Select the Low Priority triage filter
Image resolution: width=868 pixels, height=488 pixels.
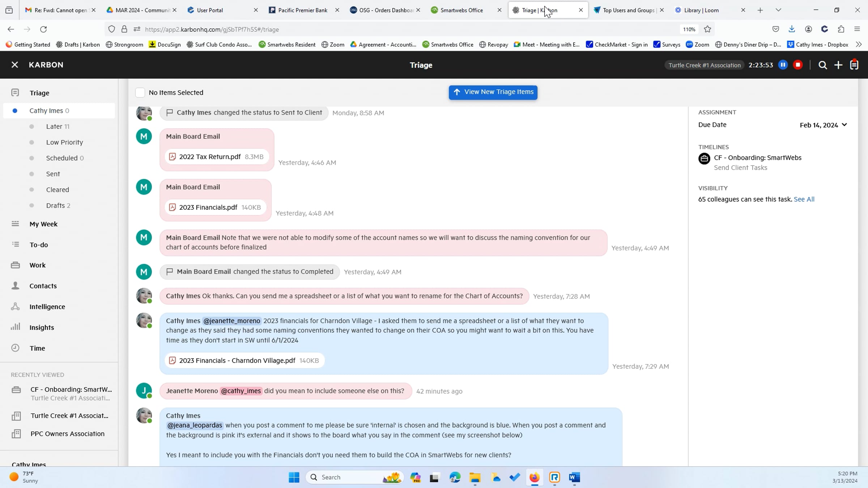(64, 142)
